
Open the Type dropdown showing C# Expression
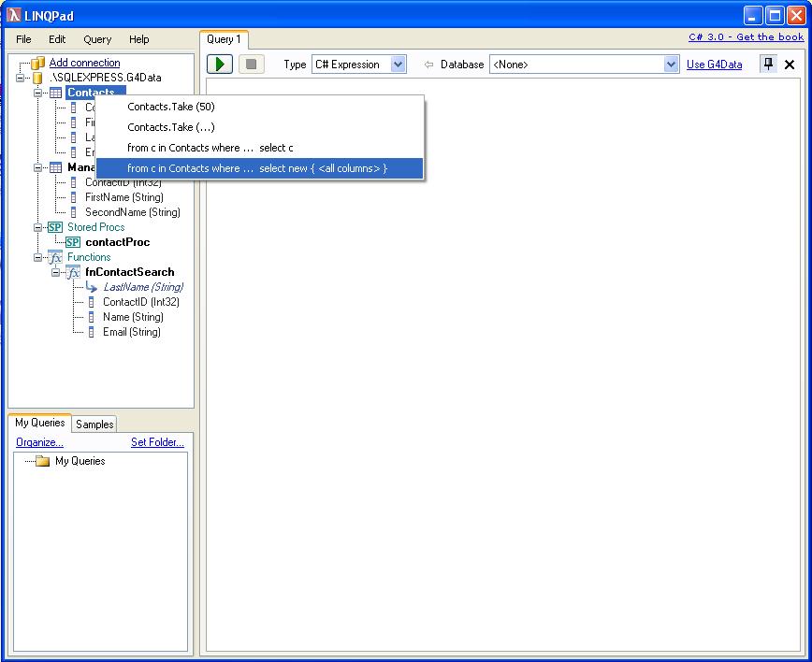coord(398,65)
